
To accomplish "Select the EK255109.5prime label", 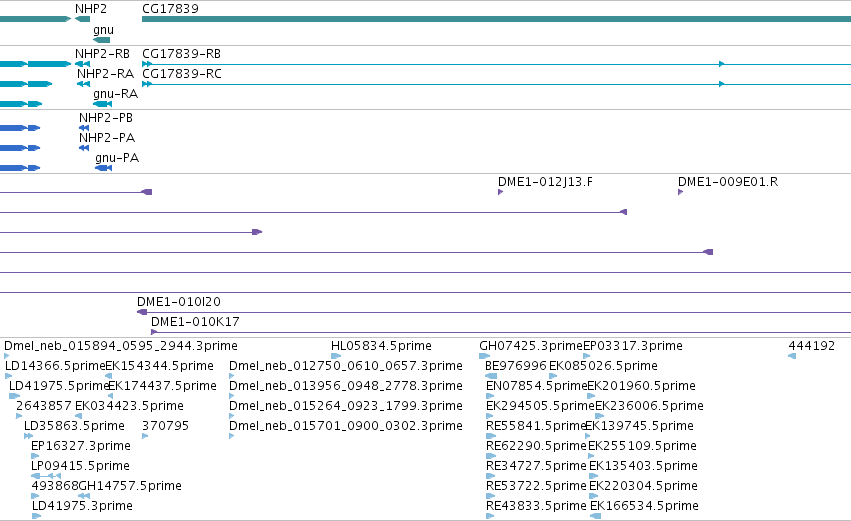I will coord(642,446).
